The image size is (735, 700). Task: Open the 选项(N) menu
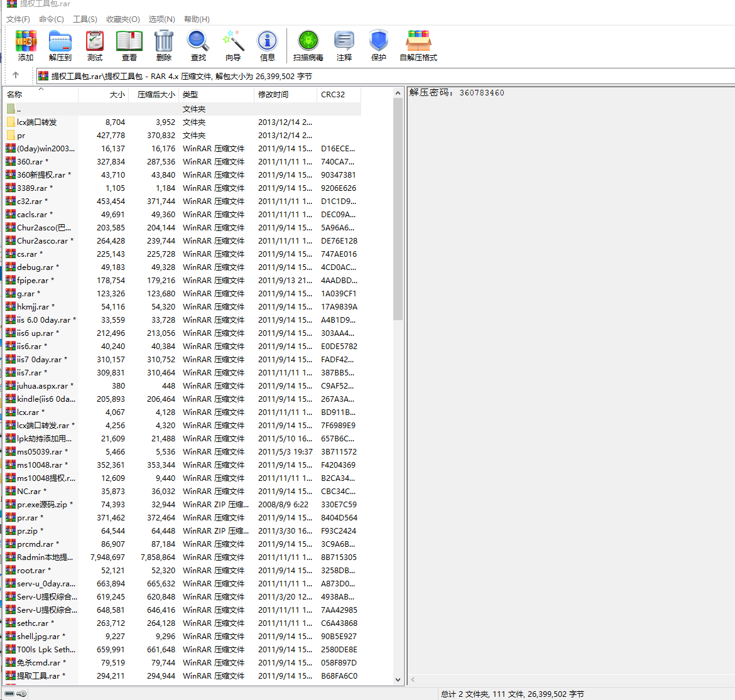(x=161, y=19)
